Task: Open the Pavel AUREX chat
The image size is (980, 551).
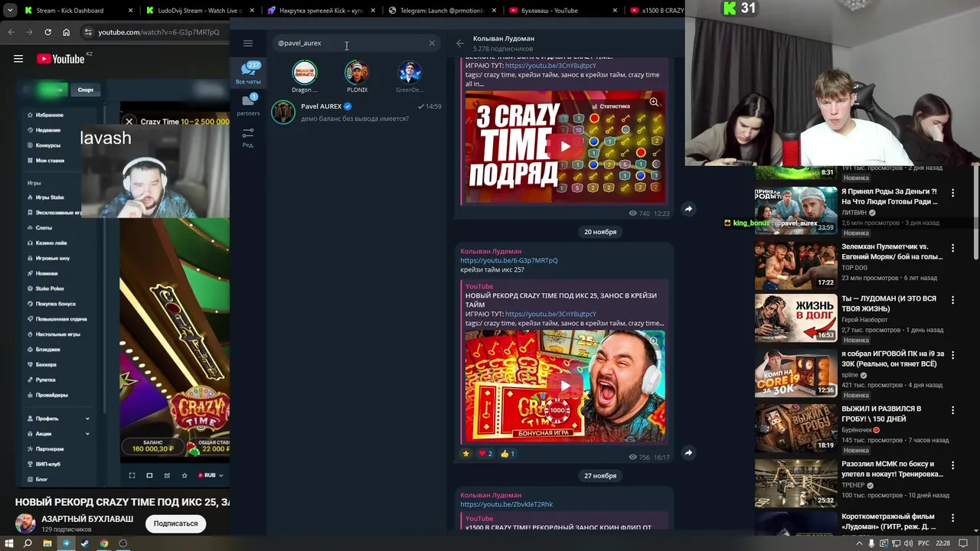Action: point(357,112)
